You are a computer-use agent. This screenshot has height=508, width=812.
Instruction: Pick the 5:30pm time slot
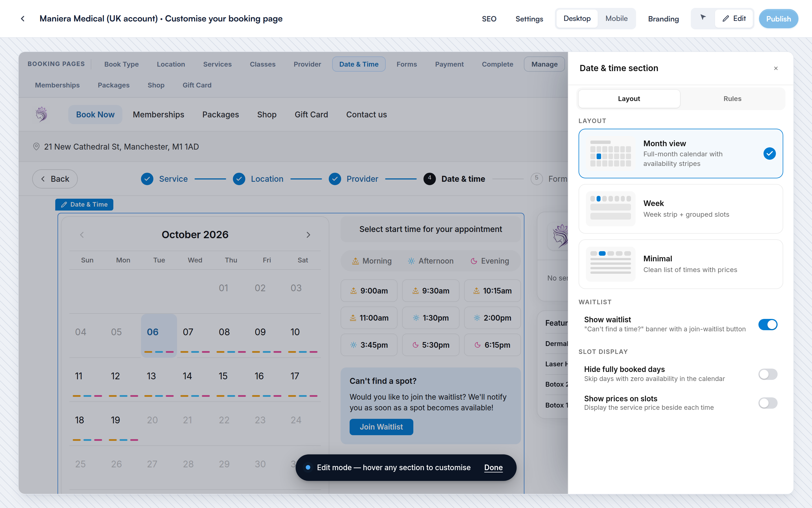coord(431,345)
